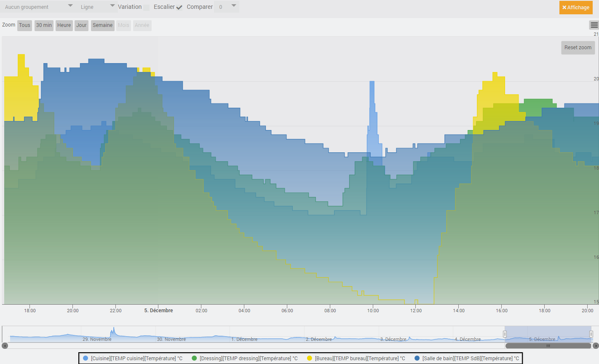The width and height of the screenshot is (599, 364).
Task: Click the right navigator range handle
Action: point(591,334)
